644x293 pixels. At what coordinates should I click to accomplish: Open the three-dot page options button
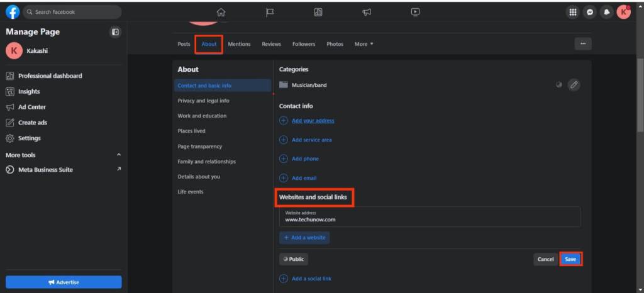[x=583, y=44]
